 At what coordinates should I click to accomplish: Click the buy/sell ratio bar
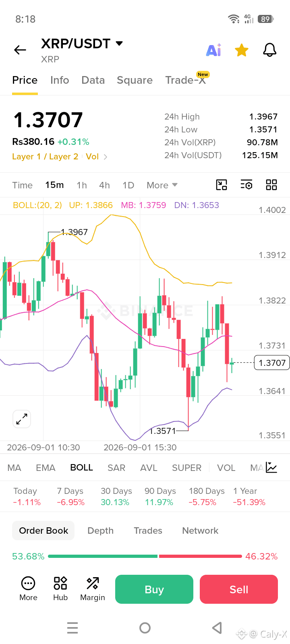pos(145,556)
